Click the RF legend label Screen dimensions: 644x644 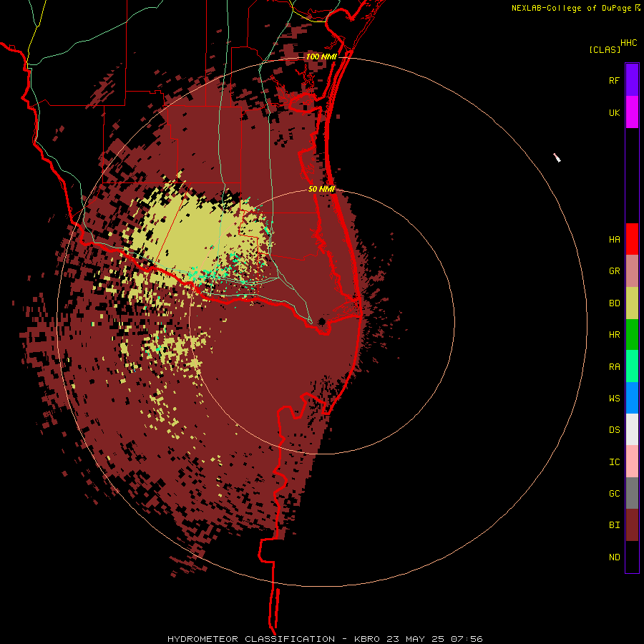click(x=614, y=80)
